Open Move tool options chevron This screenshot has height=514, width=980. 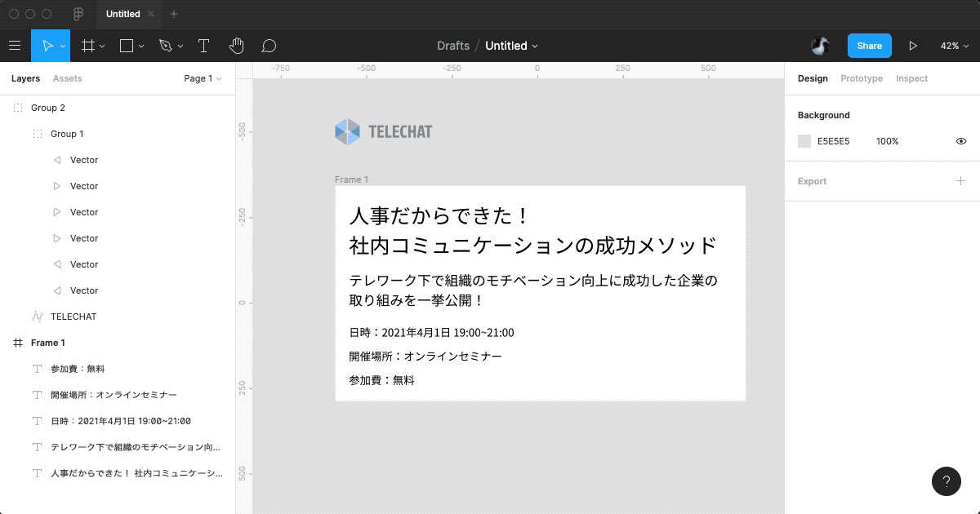tap(63, 47)
